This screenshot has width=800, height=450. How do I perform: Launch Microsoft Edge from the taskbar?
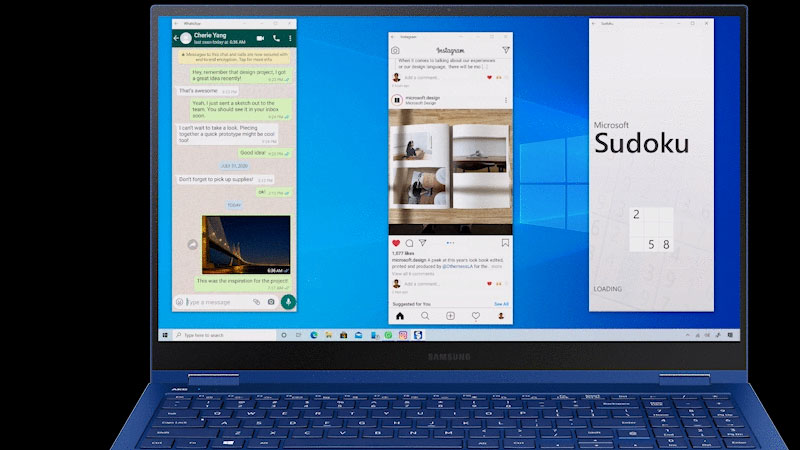(x=314, y=335)
